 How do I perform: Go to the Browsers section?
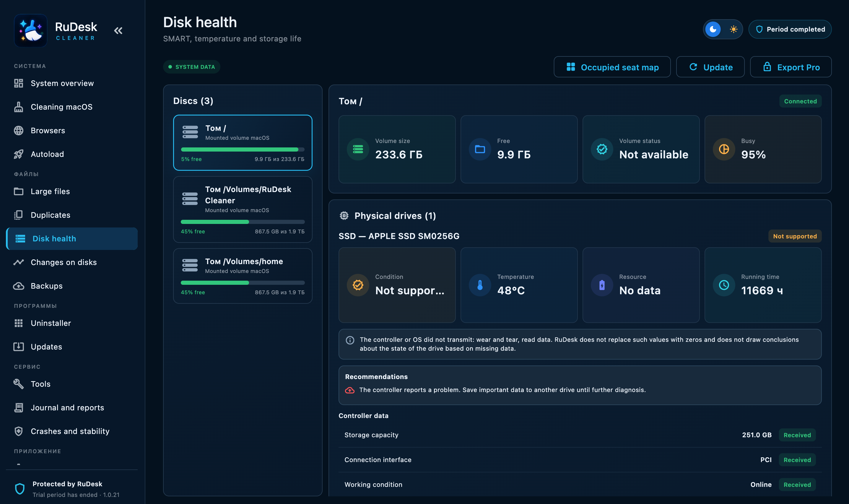72,130
